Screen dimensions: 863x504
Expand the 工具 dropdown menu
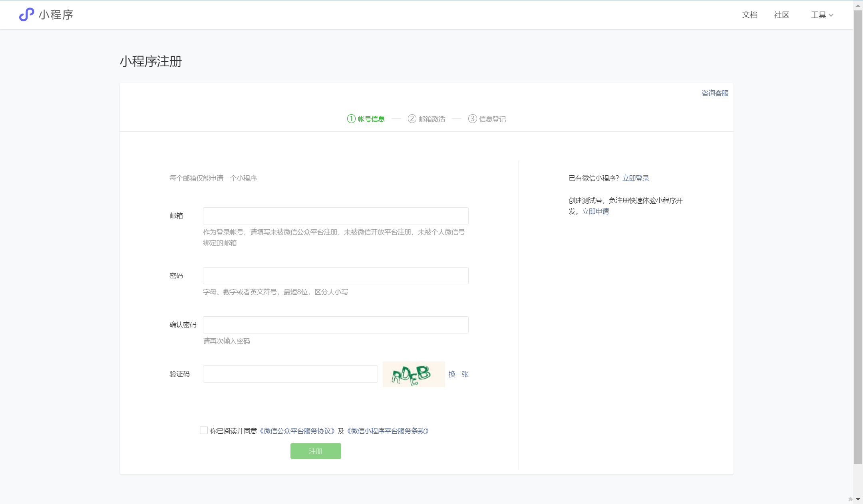[822, 15]
